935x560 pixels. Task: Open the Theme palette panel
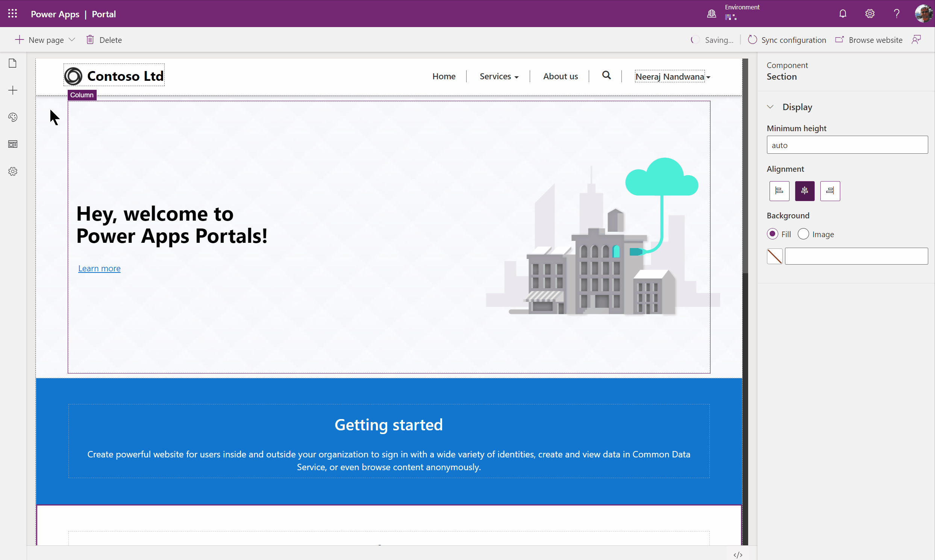pos(12,117)
